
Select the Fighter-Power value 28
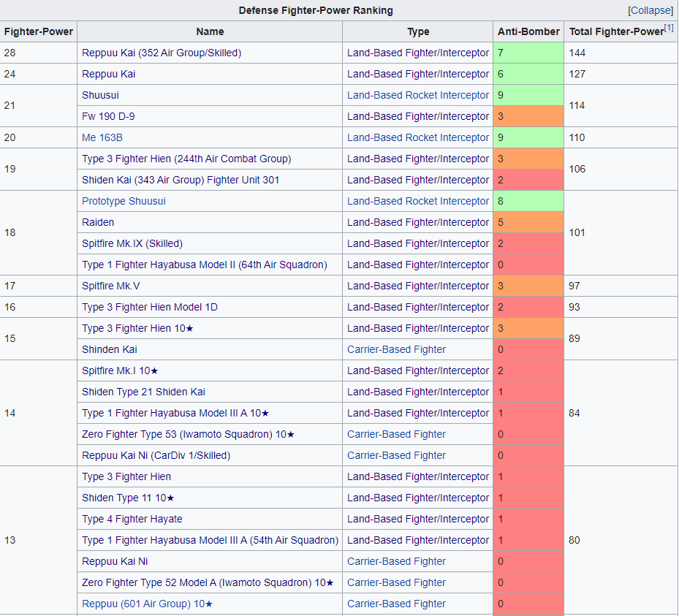10,53
